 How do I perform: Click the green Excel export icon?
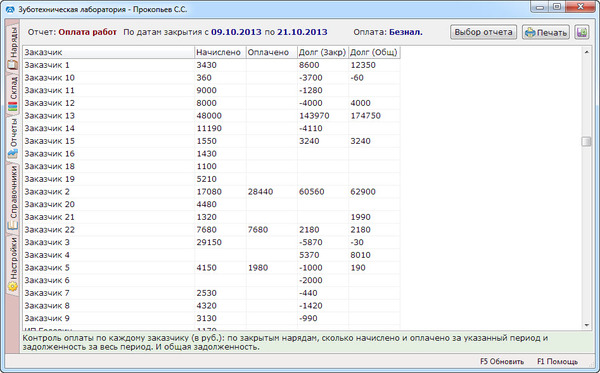582,33
